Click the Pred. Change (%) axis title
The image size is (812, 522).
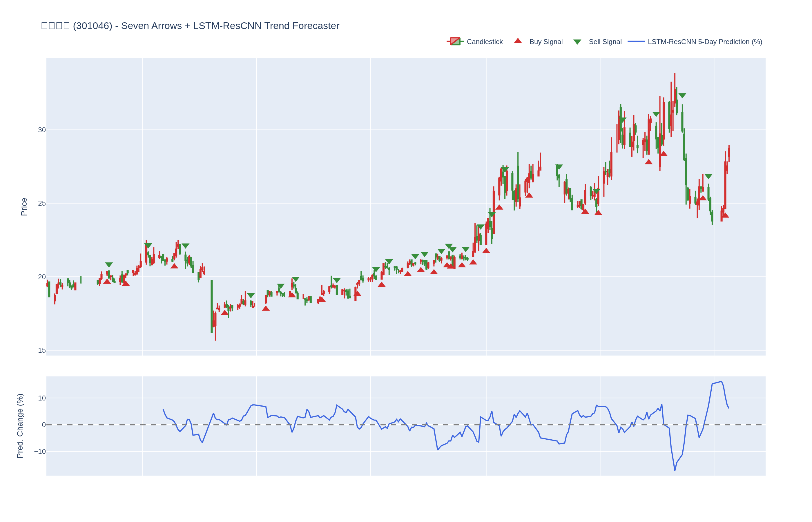click(20, 426)
